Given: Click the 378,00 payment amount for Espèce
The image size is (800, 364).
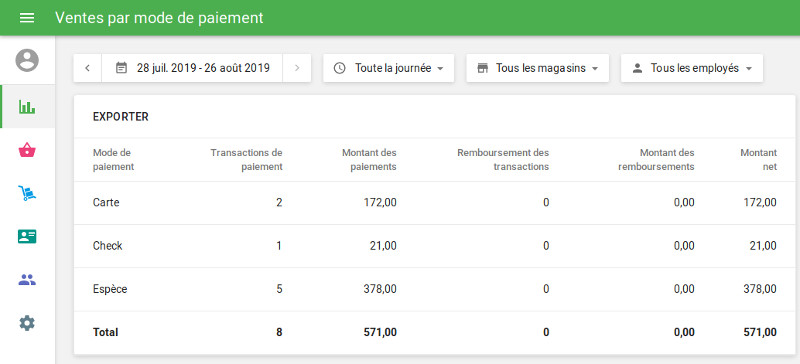Looking at the screenshot, I should click(380, 289).
